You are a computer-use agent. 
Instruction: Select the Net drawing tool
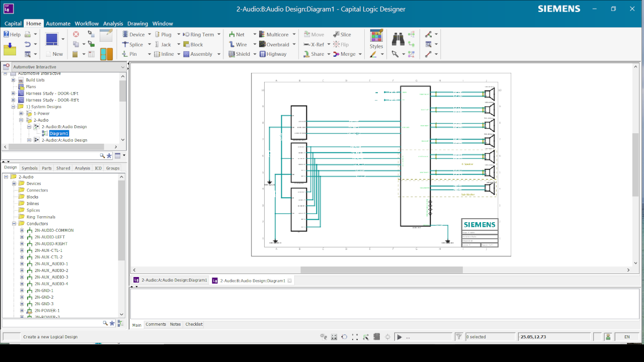click(x=236, y=34)
